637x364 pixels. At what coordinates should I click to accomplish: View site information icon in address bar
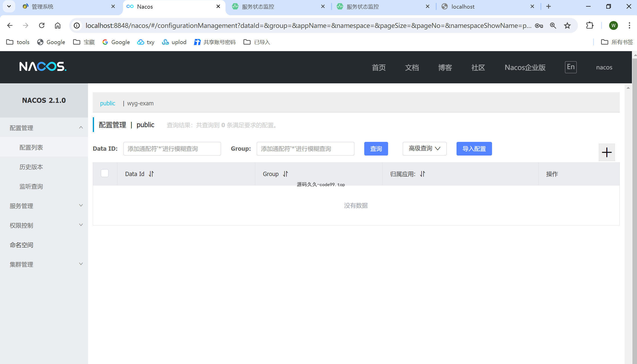point(77,26)
